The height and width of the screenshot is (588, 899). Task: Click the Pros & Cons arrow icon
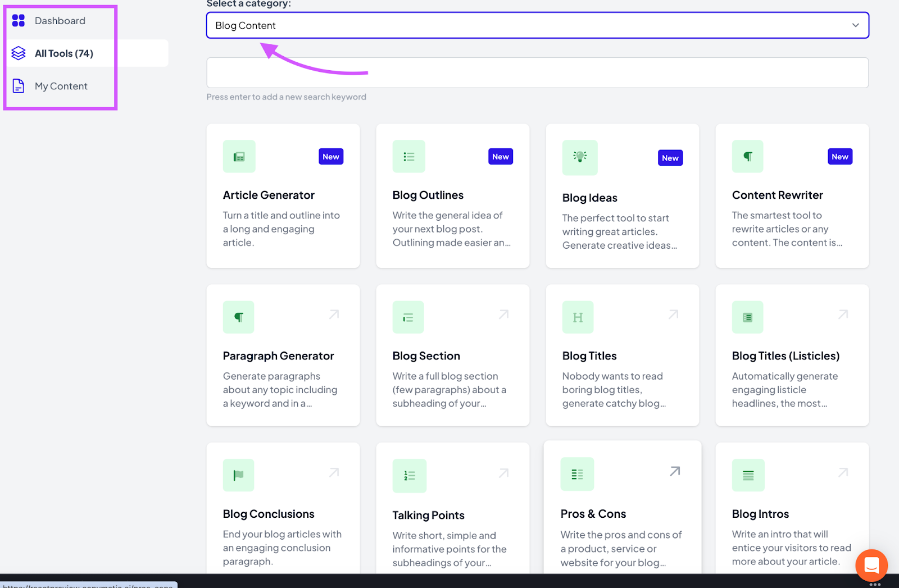pos(675,471)
